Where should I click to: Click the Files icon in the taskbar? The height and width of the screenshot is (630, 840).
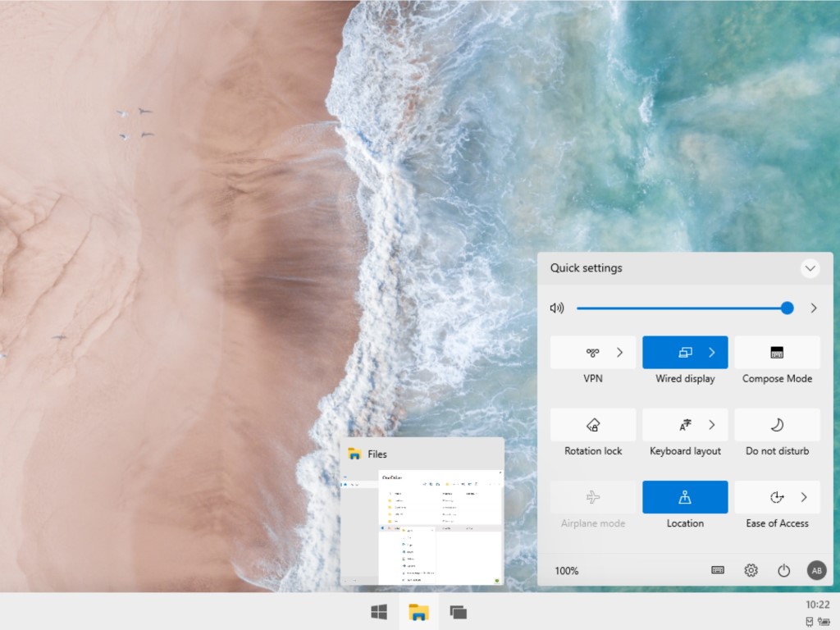click(x=419, y=612)
